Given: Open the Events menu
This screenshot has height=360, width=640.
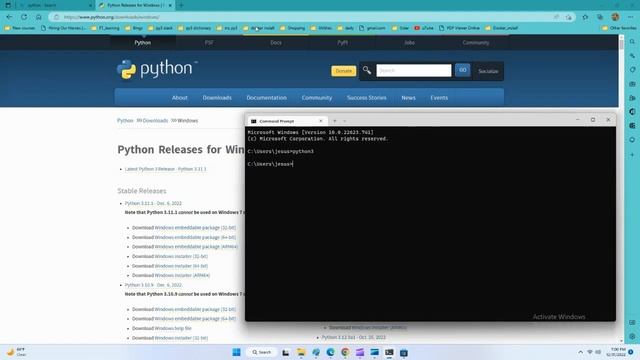Looking at the screenshot, I should (439, 98).
